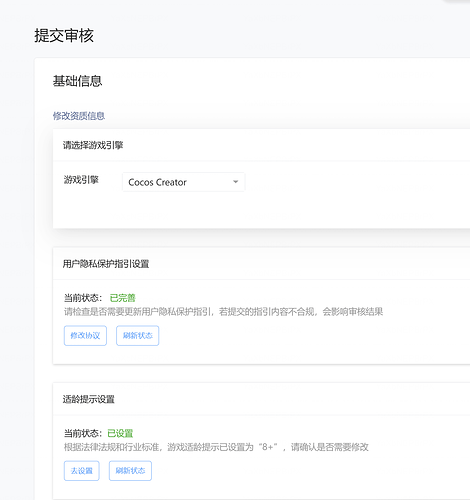Click the caret arrow in the engine selector
This screenshot has width=470, height=500.
point(236,182)
